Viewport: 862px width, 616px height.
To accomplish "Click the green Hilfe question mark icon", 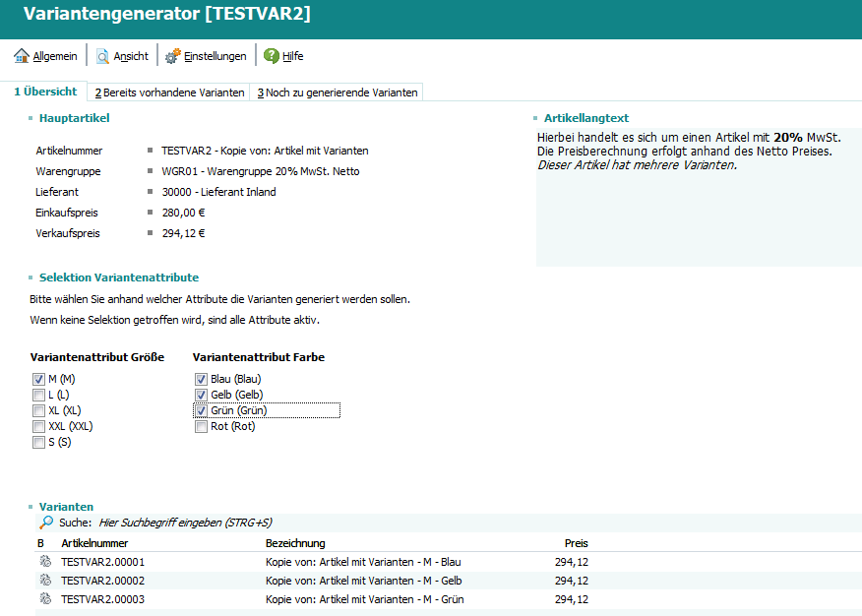I will (x=272, y=56).
